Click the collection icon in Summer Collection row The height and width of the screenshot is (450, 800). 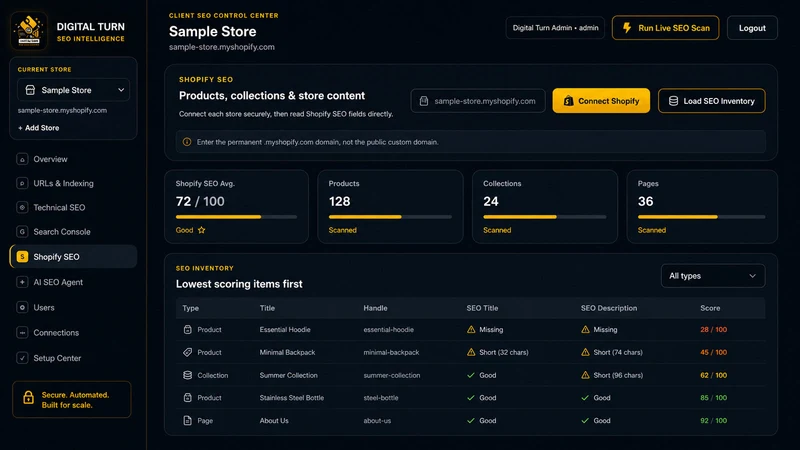tap(187, 375)
